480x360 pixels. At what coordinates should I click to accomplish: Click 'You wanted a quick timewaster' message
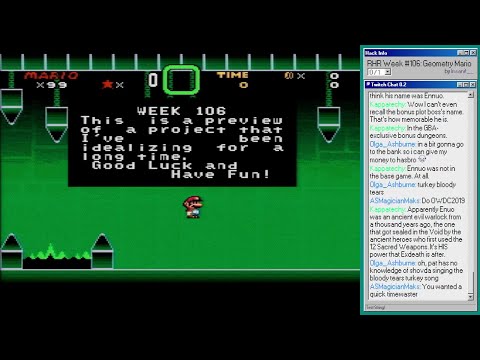416,290
